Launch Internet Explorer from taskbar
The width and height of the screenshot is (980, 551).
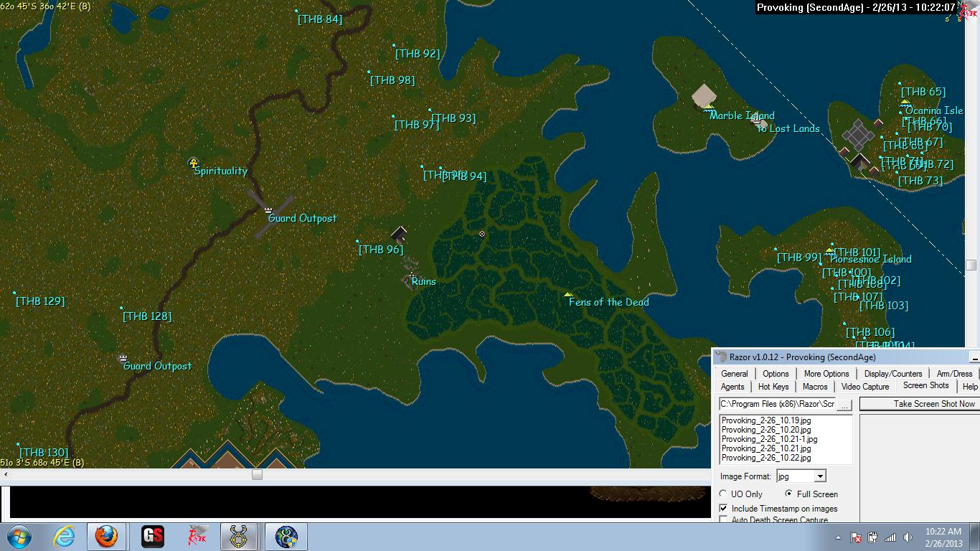coord(64,536)
